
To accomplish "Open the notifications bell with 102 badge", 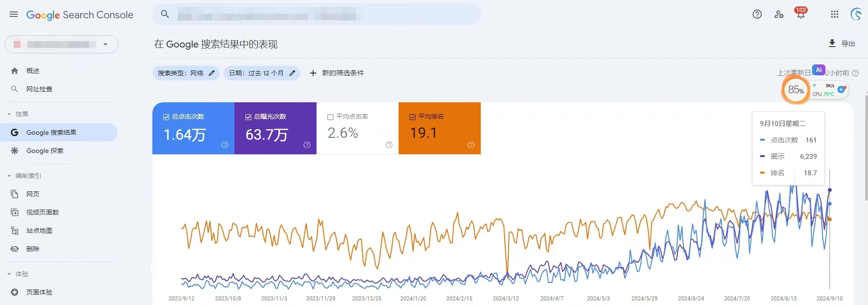I will pos(800,15).
